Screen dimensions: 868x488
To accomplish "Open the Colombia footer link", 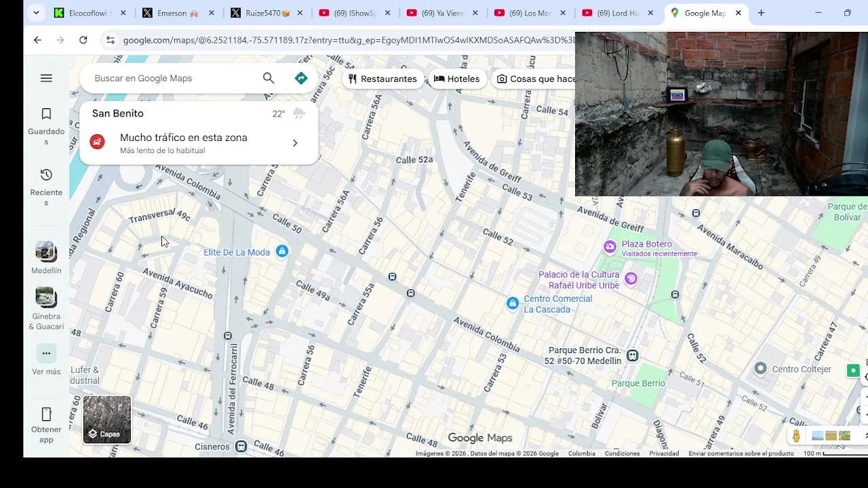I will coord(581,453).
